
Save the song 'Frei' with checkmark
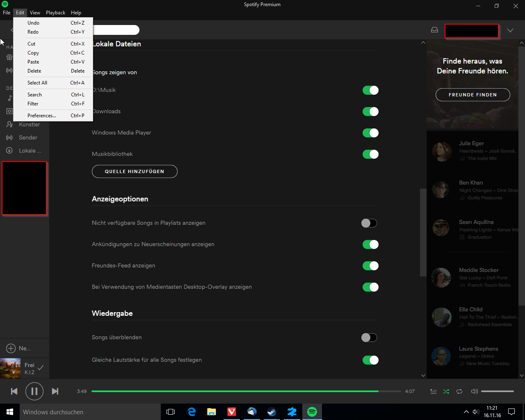(x=41, y=368)
